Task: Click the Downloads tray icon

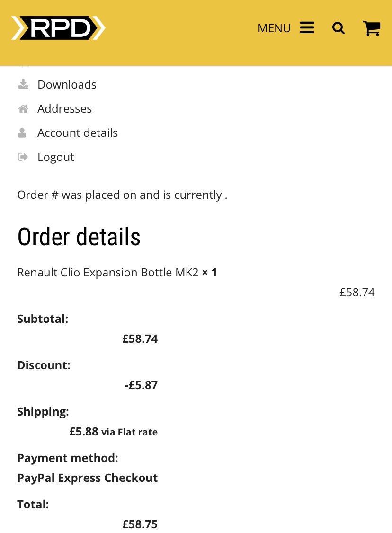Action: (x=23, y=84)
